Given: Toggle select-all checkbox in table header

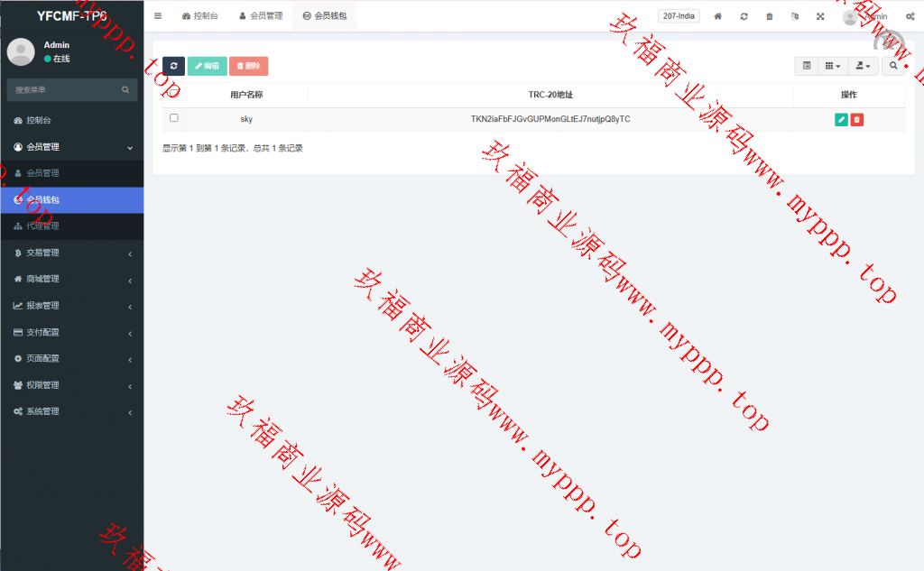Looking at the screenshot, I should pyautogui.click(x=174, y=93).
